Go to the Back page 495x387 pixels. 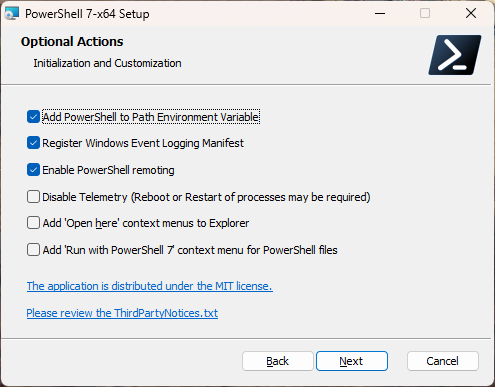tap(278, 361)
